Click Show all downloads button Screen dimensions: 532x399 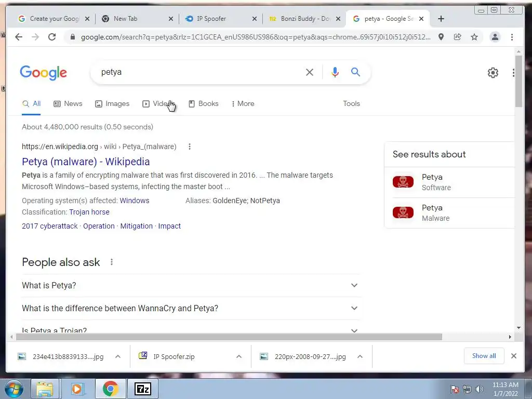[x=484, y=356]
